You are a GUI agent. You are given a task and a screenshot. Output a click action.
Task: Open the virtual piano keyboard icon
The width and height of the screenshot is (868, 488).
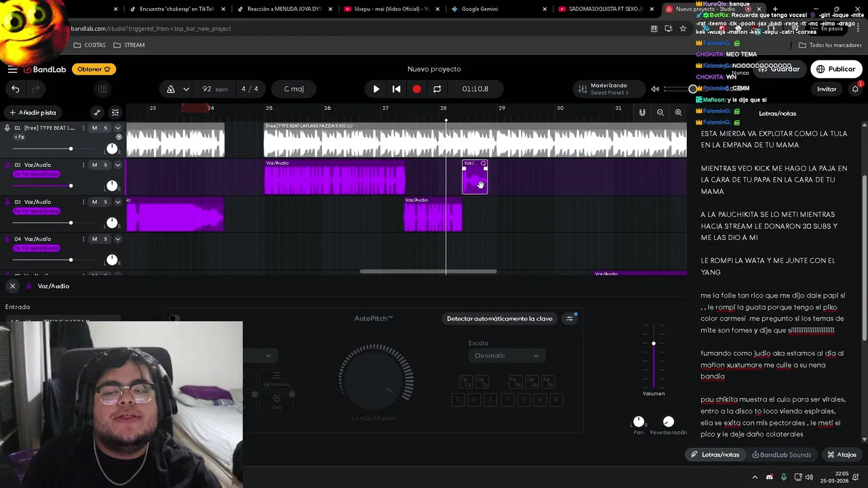tap(102, 89)
